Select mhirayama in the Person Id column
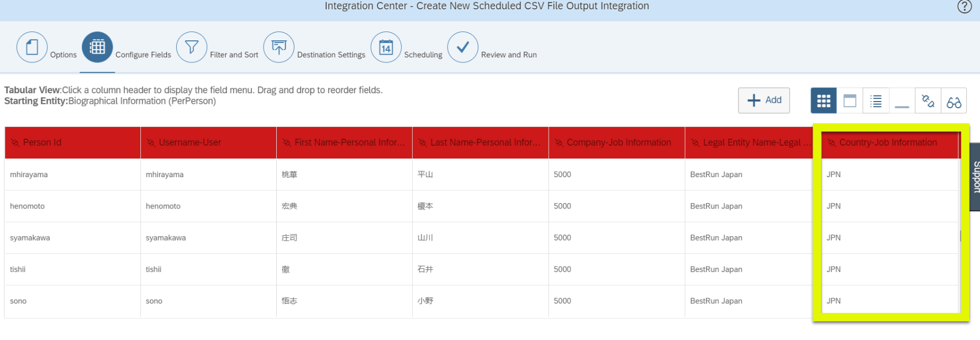The image size is (980, 340). [x=29, y=174]
